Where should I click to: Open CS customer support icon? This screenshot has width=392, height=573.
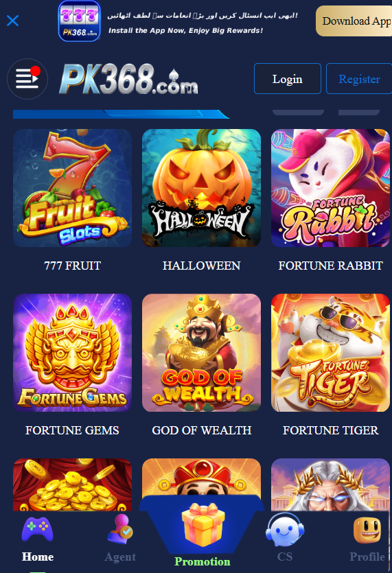tap(284, 529)
